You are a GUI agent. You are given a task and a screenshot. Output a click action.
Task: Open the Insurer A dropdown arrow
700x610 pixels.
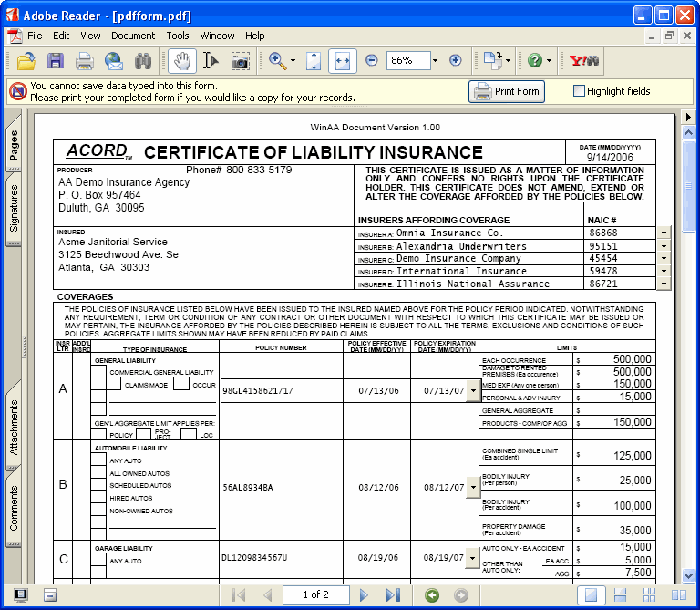coord(664,233)
